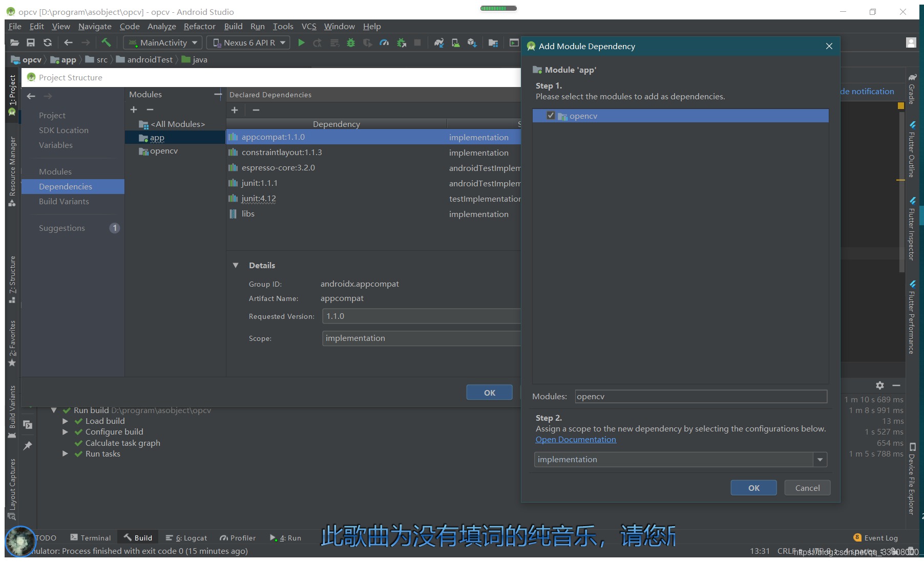Screen dimensions: 924x562
Task: Switch to the Logcat tab
Action: (x=186, y=538)
